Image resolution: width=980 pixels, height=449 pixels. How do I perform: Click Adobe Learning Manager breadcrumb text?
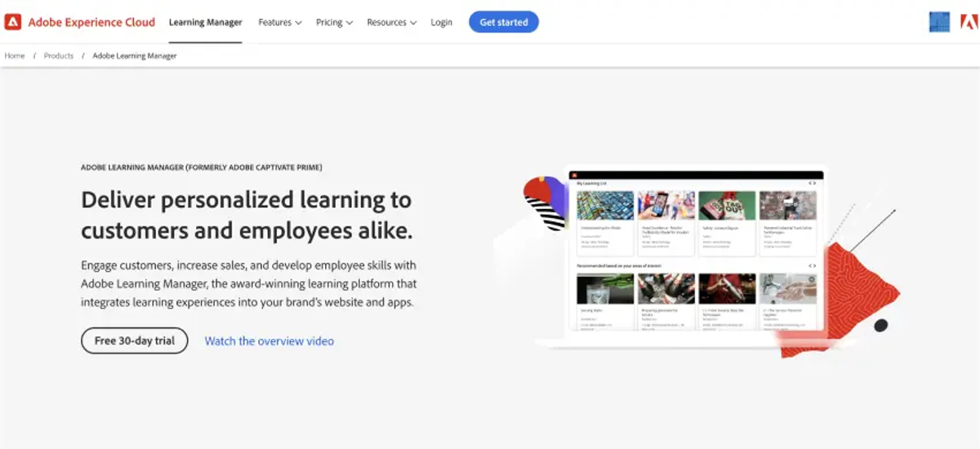click(x=135, y=56)
